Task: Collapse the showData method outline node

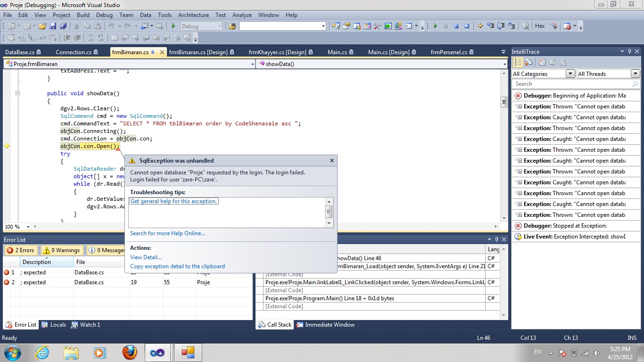Action: (x=18, y=93)
